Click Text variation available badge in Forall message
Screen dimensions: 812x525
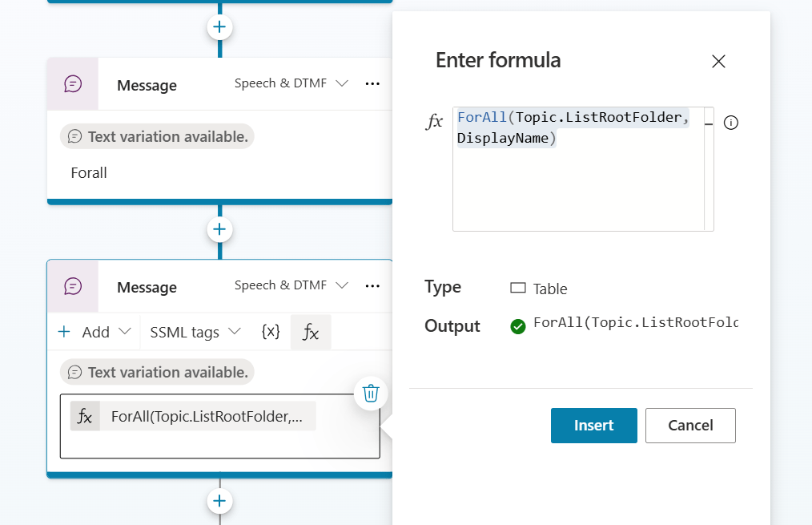click(x=157, y=137)
